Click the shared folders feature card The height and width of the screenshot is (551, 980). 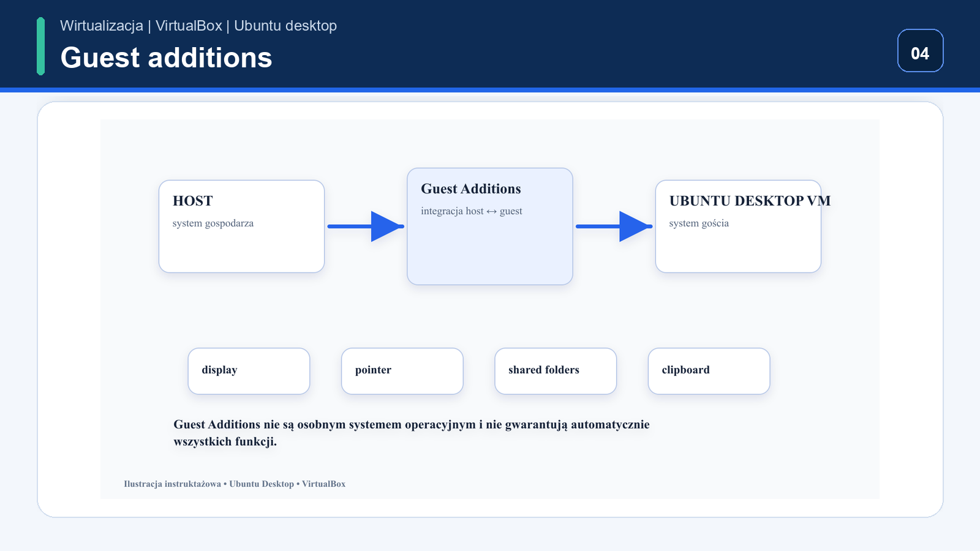(556, 371)
